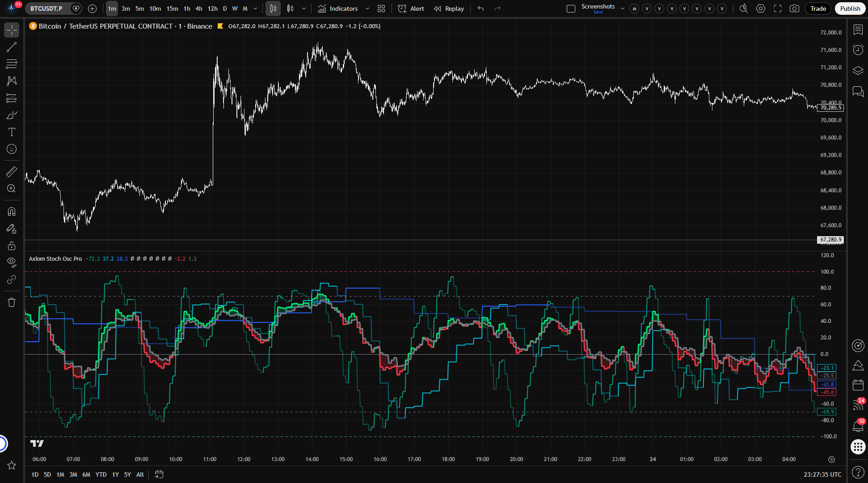Open the Trade button

point(818,8)
